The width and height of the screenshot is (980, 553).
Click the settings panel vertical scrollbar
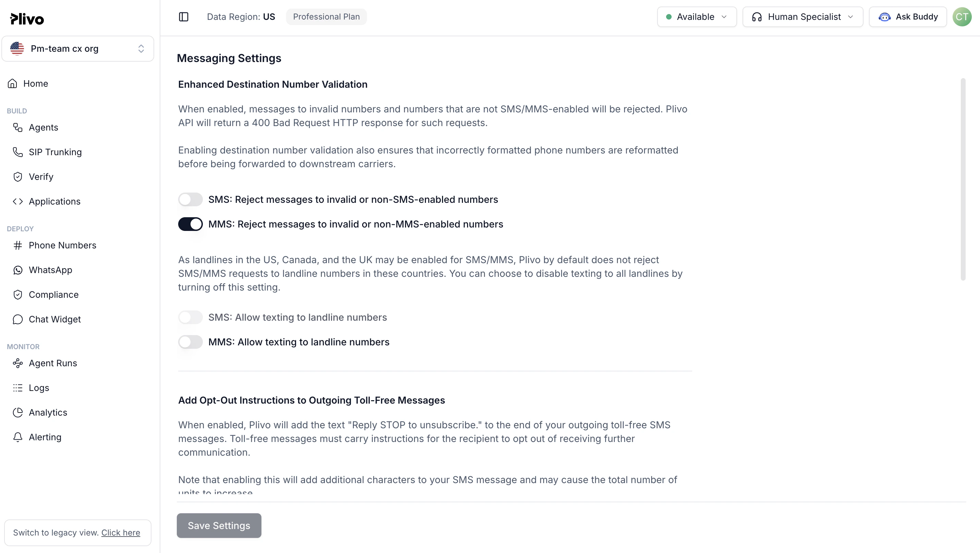(963, 180)
